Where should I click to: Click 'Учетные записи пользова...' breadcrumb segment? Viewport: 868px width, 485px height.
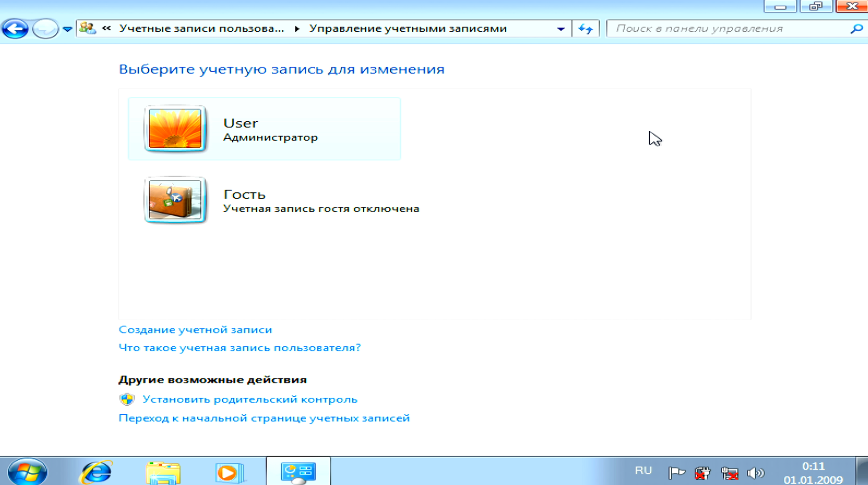tap(202, 29)
